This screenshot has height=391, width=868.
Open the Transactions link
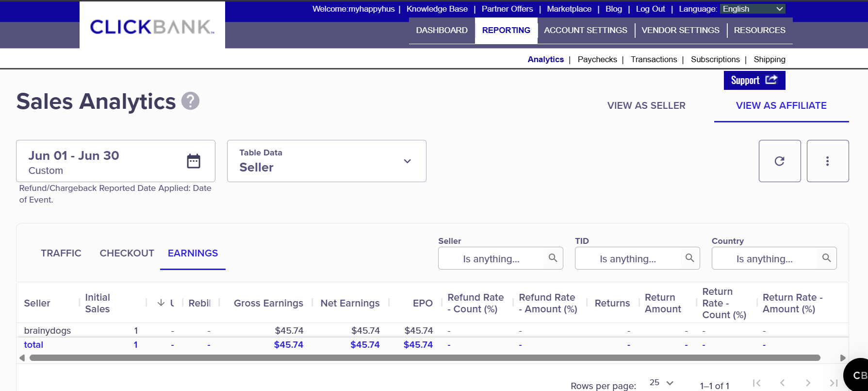654,59
